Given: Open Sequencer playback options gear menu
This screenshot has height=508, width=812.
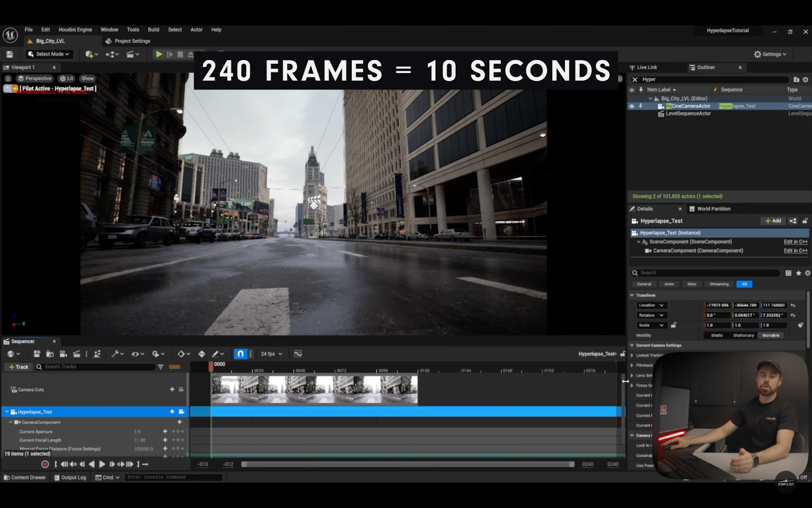Looking at the screenshot, I should 158,354.
